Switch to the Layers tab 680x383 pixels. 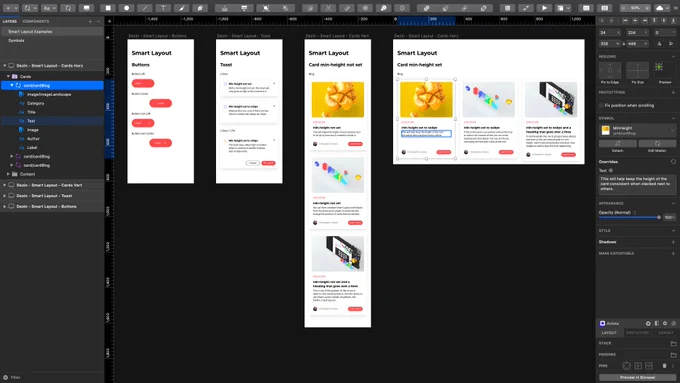[10, 21]
